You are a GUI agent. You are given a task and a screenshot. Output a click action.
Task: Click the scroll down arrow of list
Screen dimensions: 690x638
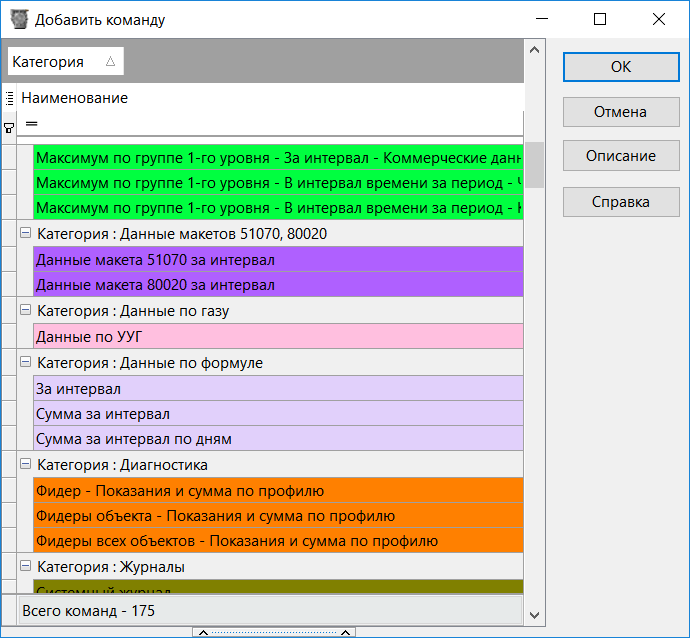click(x=535, y=614)
